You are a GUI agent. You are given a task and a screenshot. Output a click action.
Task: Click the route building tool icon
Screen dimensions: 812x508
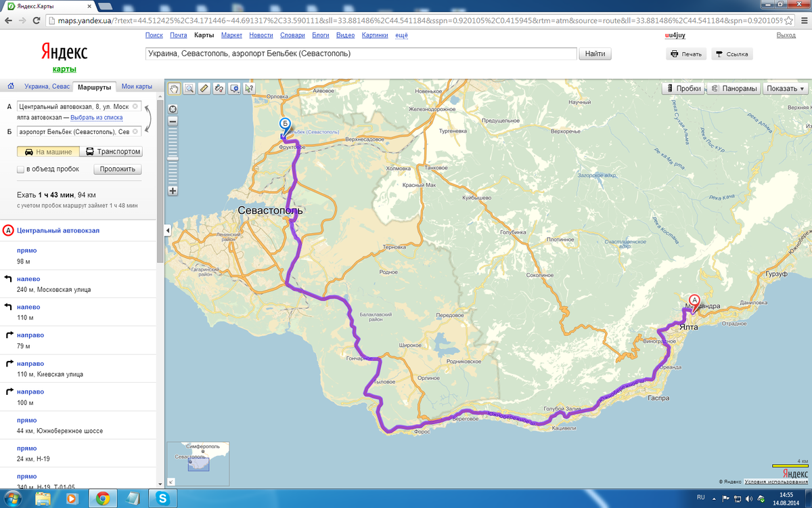pyautogui.click(x=219, y=88)
